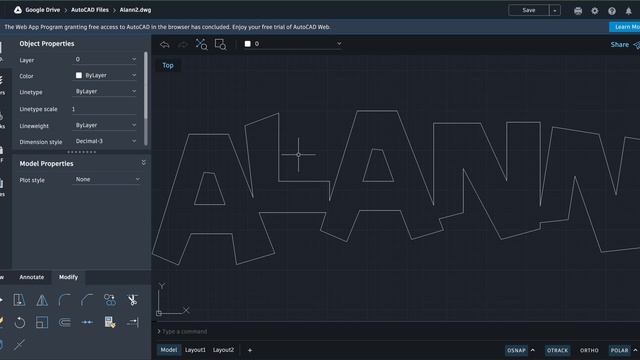
Task: Switch to the Model tab
Action: [169, 350]
